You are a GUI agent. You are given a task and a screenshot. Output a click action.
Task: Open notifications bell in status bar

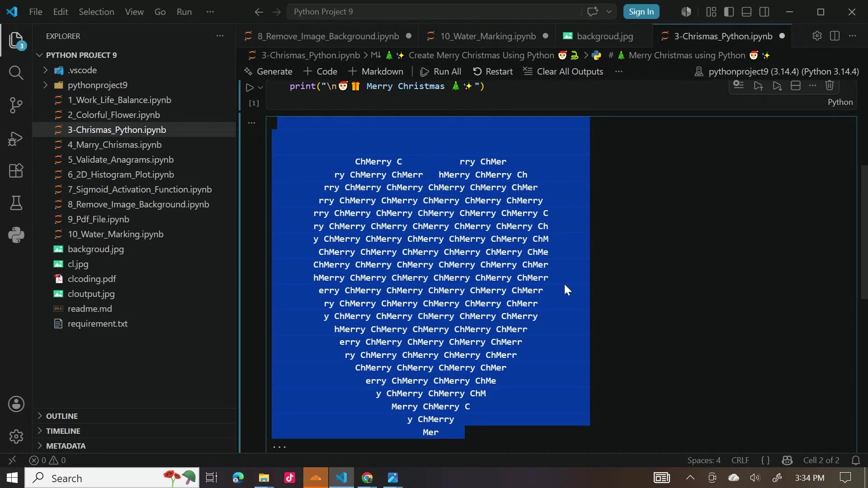856,460
